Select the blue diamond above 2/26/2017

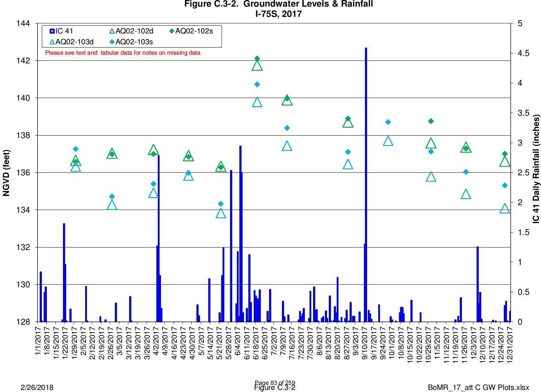[x=112, y=196]
